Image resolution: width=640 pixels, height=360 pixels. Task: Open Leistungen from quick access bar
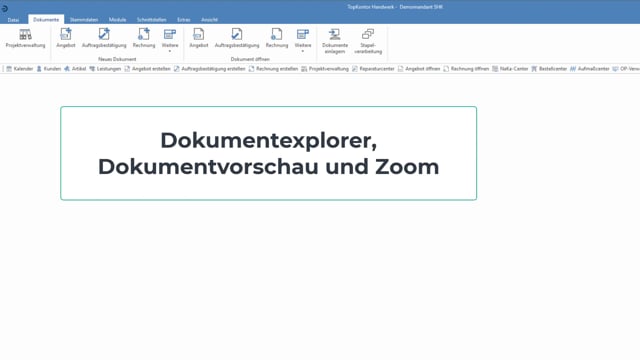click(x=105, y=69)
